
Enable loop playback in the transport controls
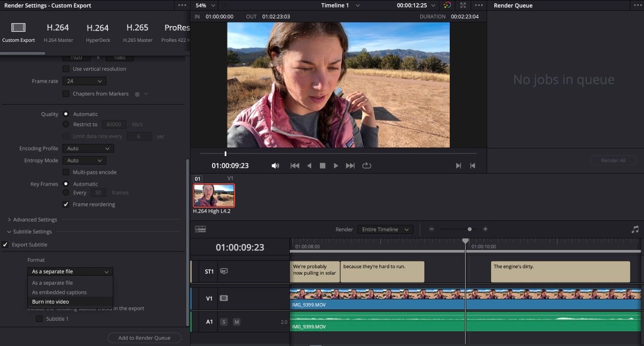coord(367,165)
